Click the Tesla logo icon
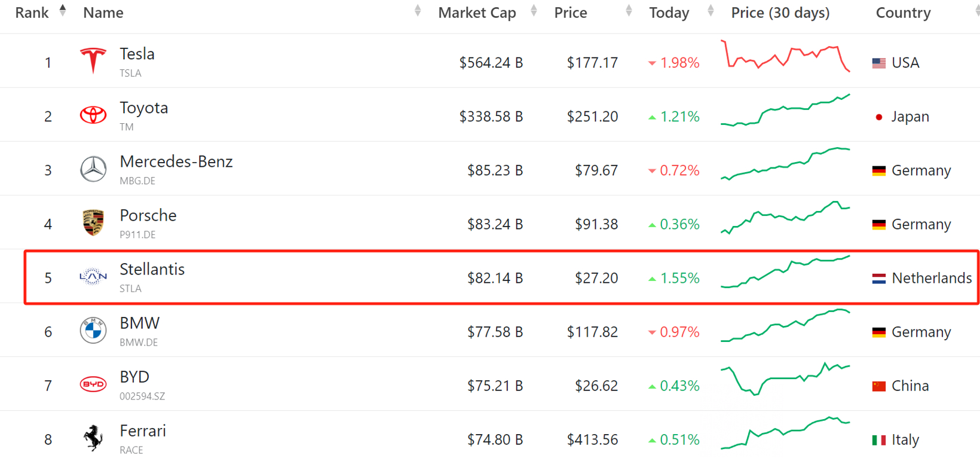 click(93, 61)
